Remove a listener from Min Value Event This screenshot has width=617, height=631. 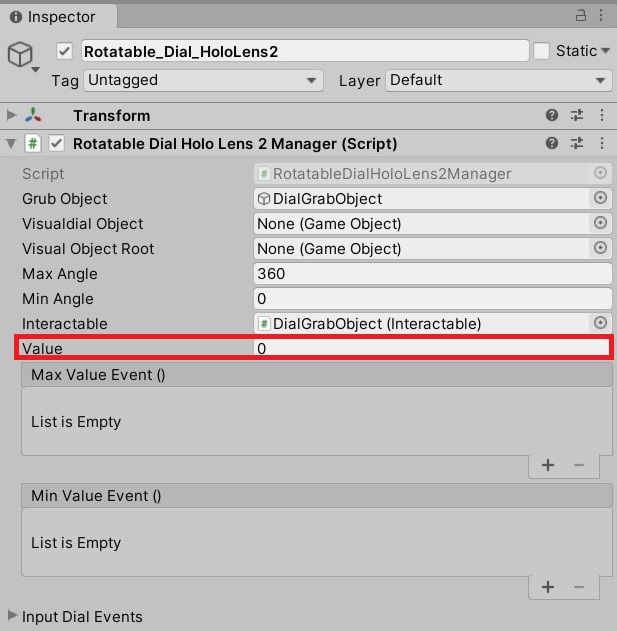[579, 587]
